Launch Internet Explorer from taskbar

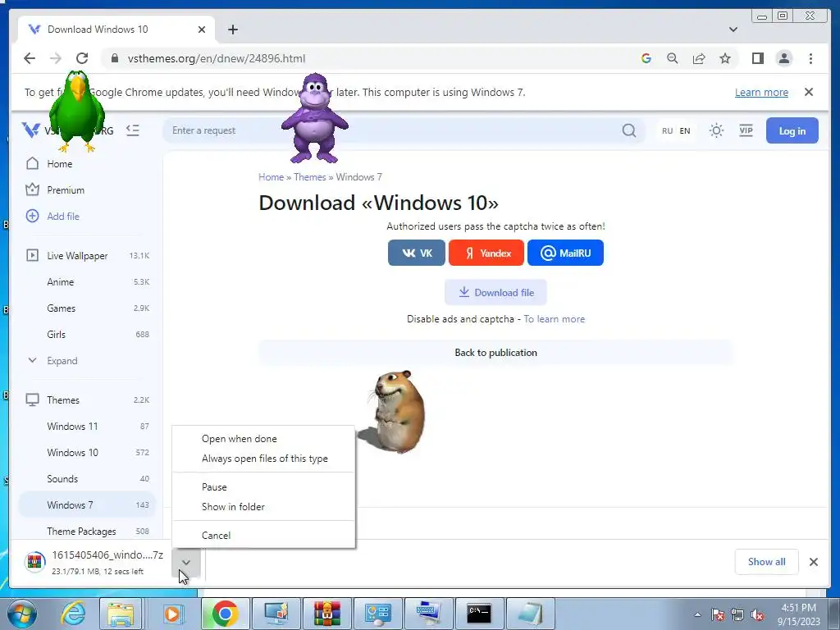point(73,614)
